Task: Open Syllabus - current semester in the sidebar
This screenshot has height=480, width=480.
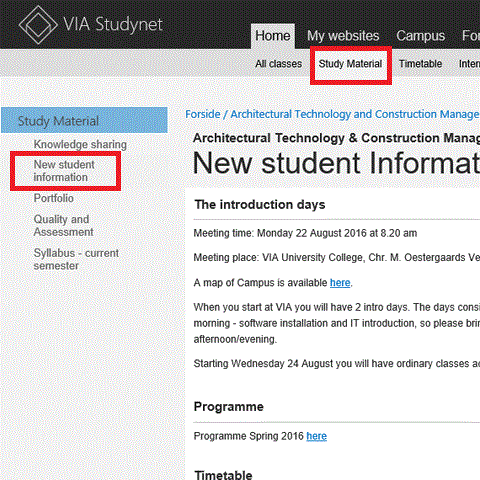Action: point(76,259)
